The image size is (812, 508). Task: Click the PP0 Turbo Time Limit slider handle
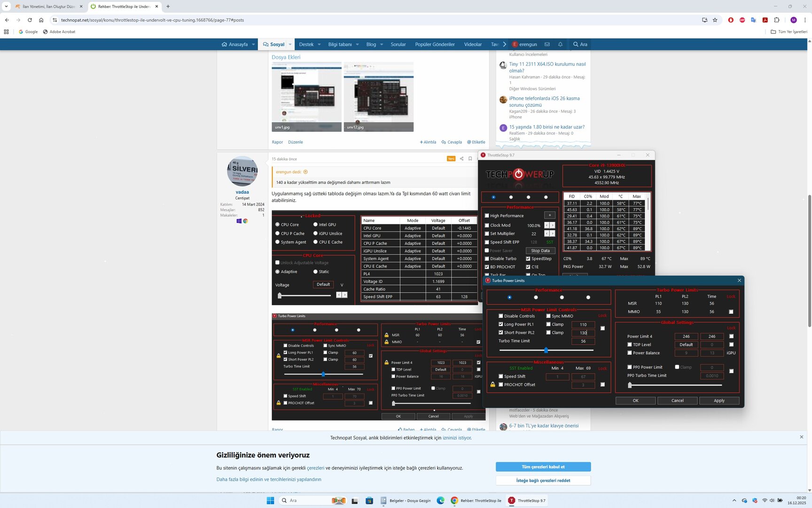pos(630,385)
